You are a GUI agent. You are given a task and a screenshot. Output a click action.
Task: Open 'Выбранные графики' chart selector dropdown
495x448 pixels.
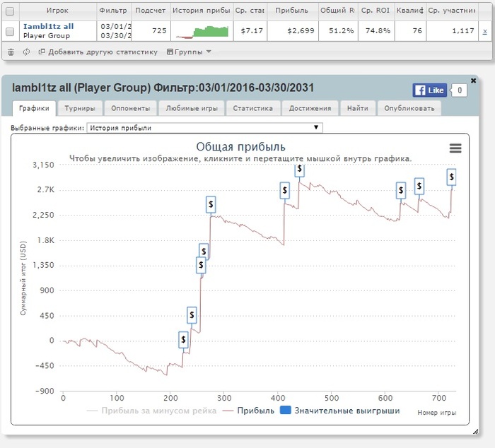[204, 128]
